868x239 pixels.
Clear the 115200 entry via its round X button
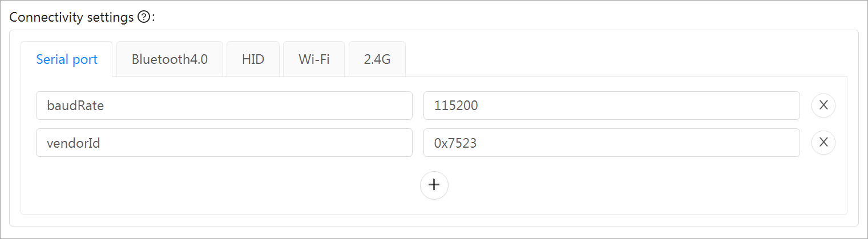point(823,106)
